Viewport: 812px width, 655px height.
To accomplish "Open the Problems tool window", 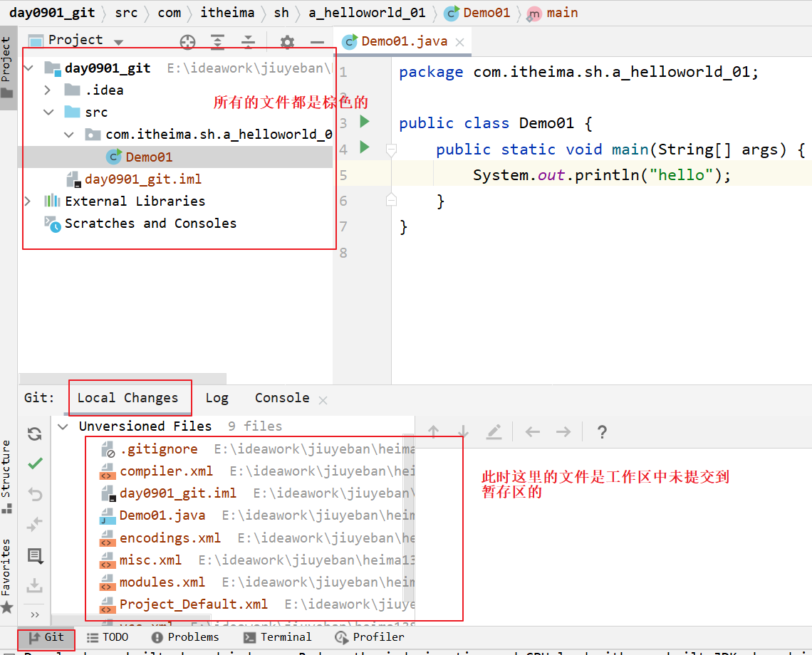I will (185, 637).
